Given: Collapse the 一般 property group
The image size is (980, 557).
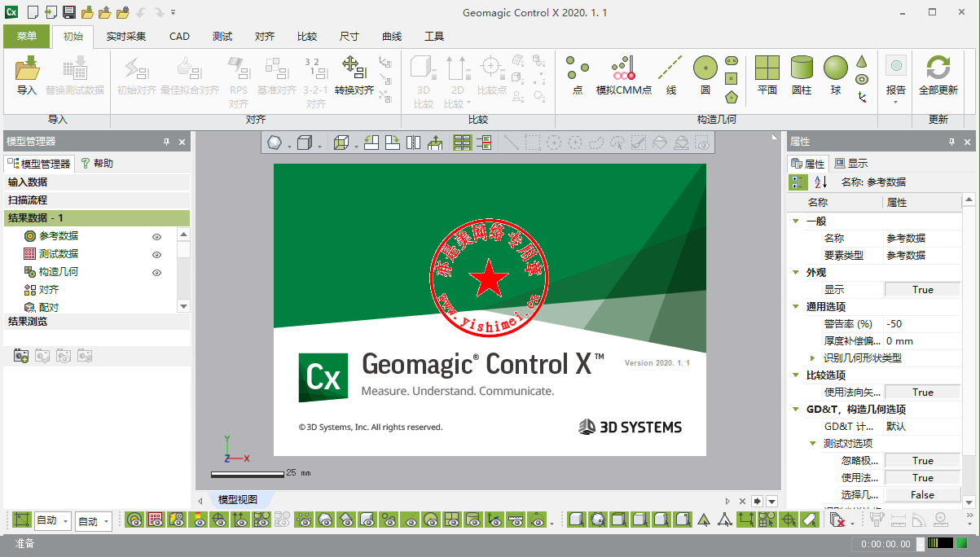Looking at the screenshot, I should [x=795, y=221].
